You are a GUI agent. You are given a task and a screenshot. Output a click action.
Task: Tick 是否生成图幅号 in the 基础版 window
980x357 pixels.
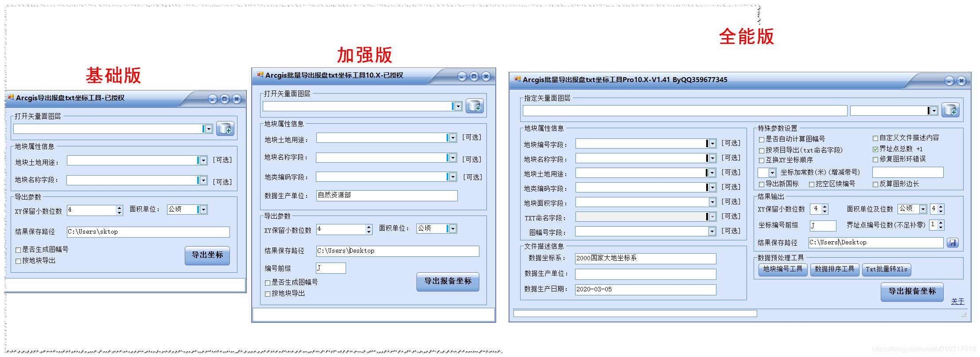click(18, 250)
